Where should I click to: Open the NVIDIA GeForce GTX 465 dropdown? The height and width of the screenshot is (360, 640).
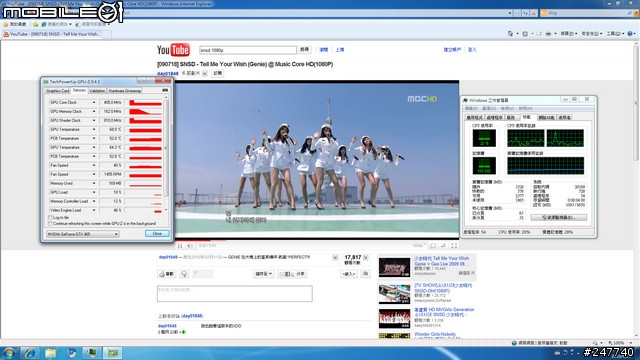pos(82,234)
